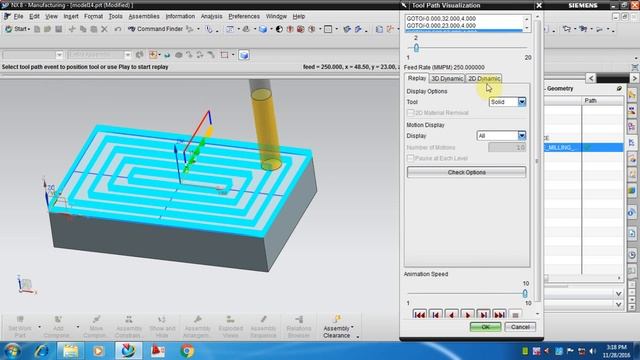Click the NX application icon on taskbar

[129, 351]
